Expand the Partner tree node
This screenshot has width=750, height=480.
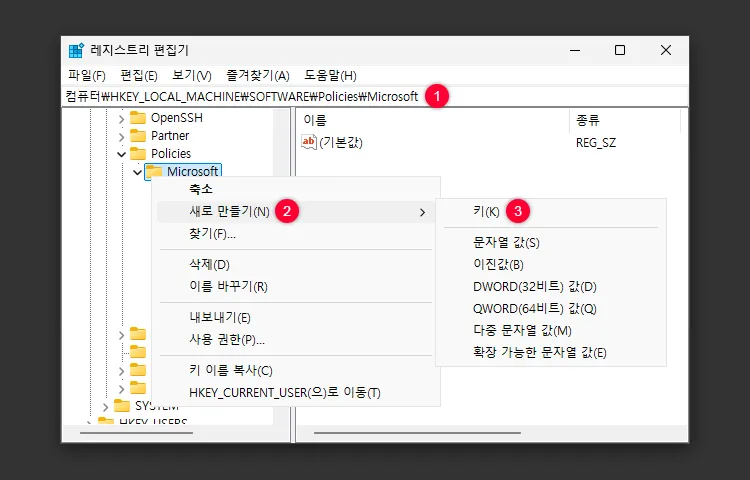coord(121,137)
